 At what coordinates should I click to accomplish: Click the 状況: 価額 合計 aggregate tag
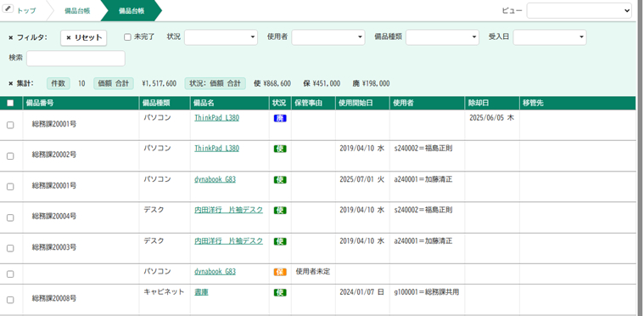[x=216, y=83]
